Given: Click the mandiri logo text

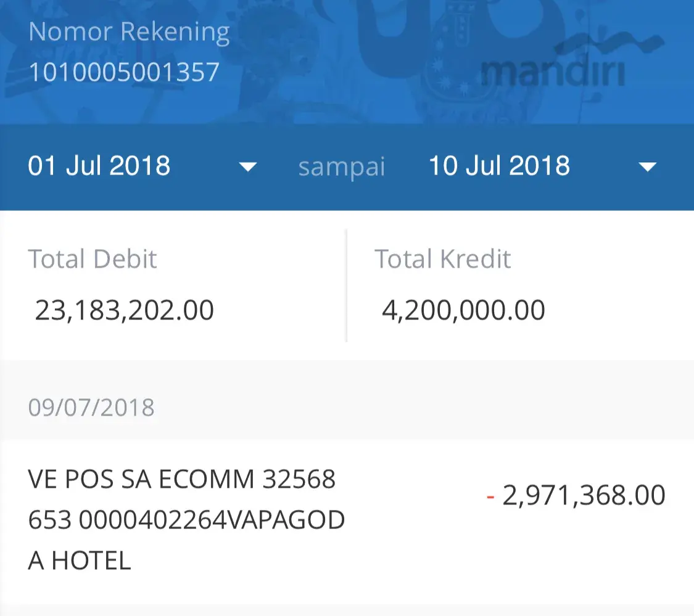Looking at the screenshot, I should [553, 72].
